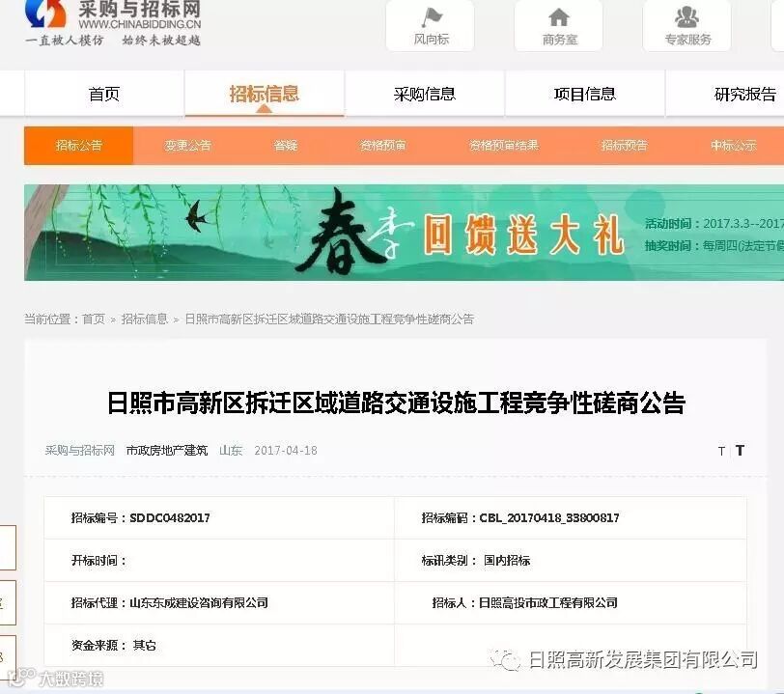Image resolution: width=784 pixels, height=694 pixels.
Task: Select the 招标公告 sub-menu item
Action: click(x=78, y=146)
